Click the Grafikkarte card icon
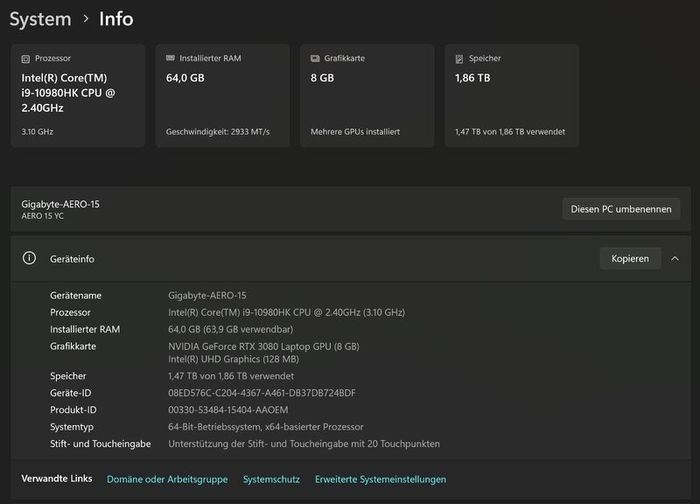 click(315, 58)
